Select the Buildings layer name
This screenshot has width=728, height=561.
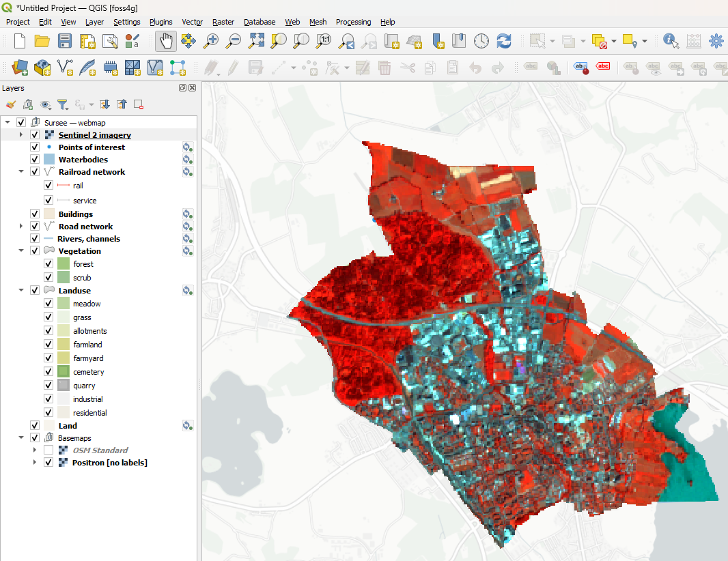point(75,214)
